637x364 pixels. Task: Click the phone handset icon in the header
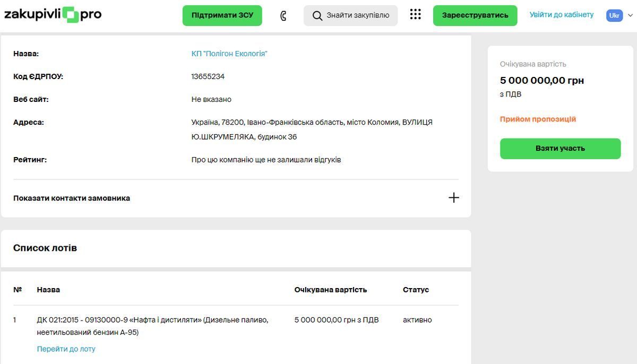282,15
